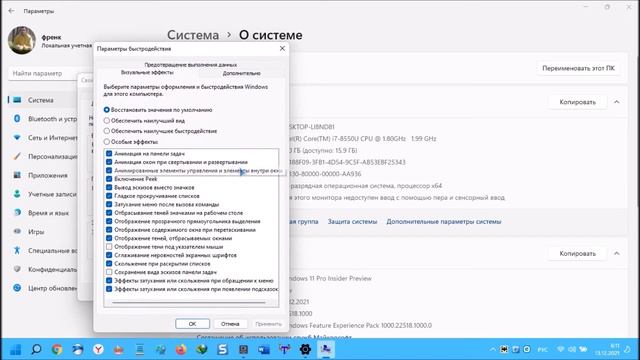Open Конфиденциальность in Settings sidebar
This screenshot has width=640, height=360.
(x=43, y=269)
